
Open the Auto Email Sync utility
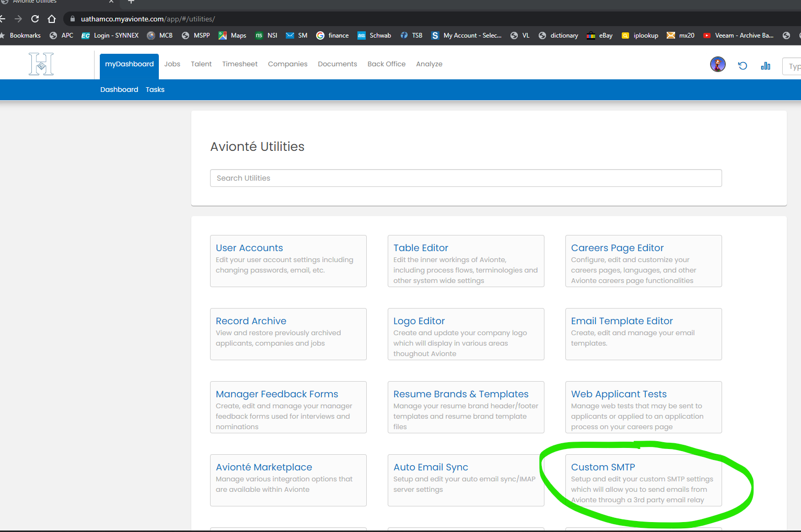[x=466, y=480]
